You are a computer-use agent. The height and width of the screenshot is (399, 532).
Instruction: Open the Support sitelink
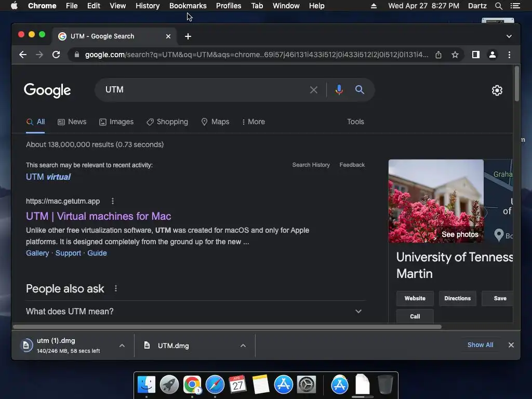[x=68, y=253]
